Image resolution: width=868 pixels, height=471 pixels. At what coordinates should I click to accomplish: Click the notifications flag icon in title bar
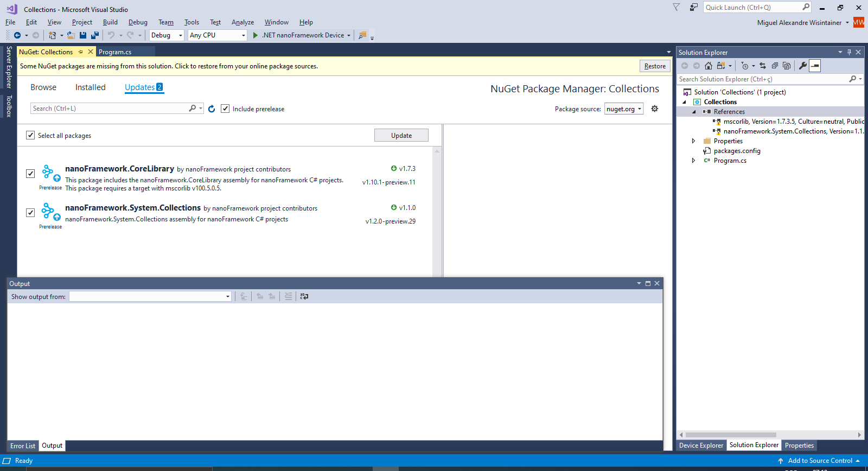click(x=676, y=7)
